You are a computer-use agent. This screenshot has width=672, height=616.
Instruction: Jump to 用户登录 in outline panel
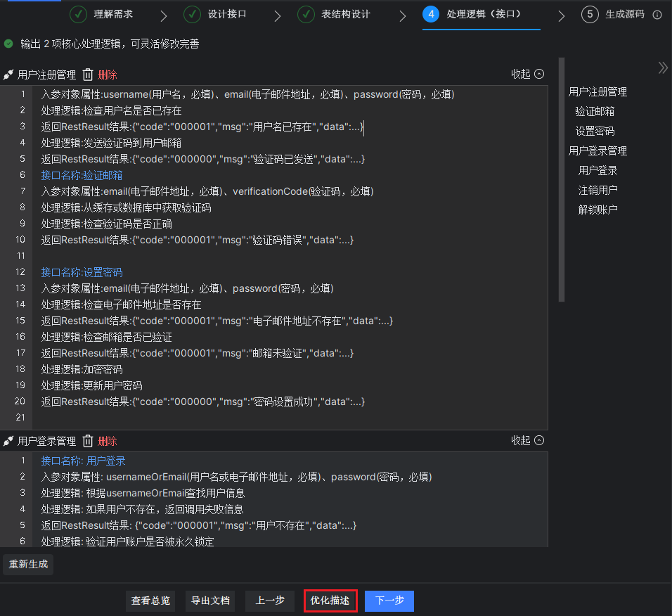tap(597, 171)
